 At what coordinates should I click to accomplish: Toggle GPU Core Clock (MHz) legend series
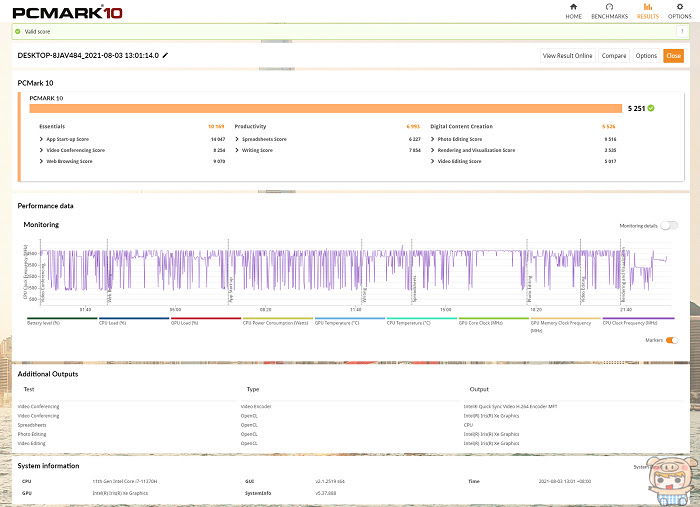493,321
